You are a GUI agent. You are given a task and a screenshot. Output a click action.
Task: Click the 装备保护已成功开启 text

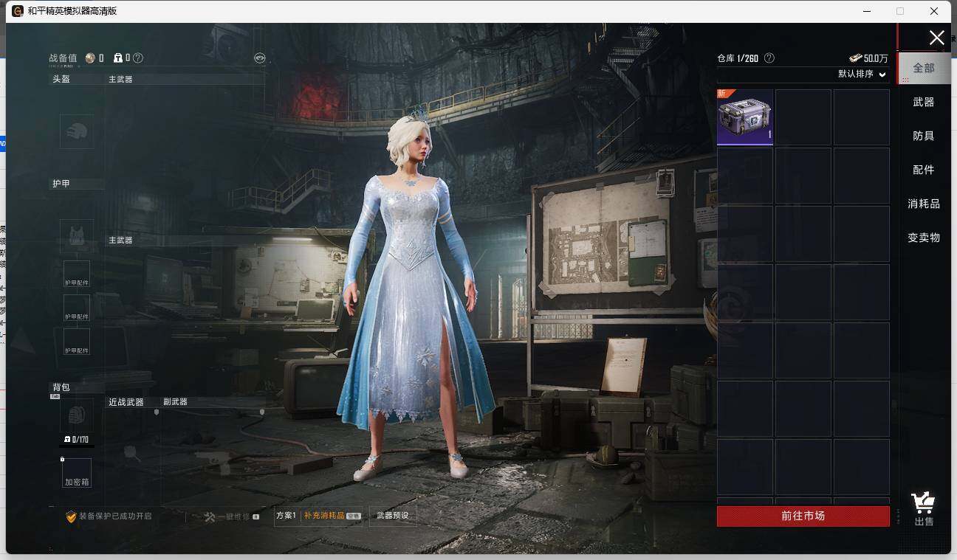click(115, 516)
